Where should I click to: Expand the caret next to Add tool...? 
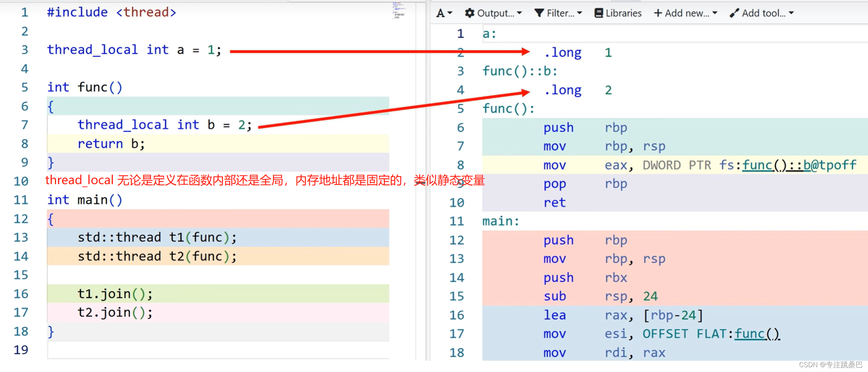(x=791, y=13)
